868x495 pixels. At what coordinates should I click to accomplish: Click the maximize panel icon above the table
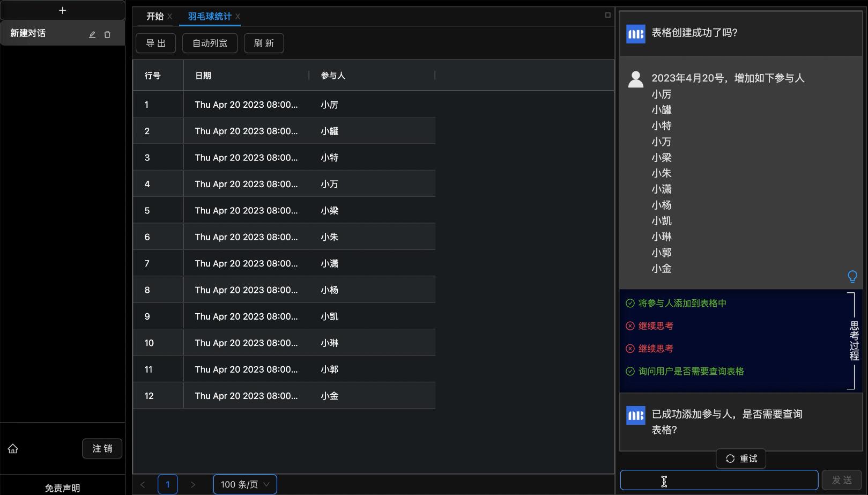[x=607, y=15]
